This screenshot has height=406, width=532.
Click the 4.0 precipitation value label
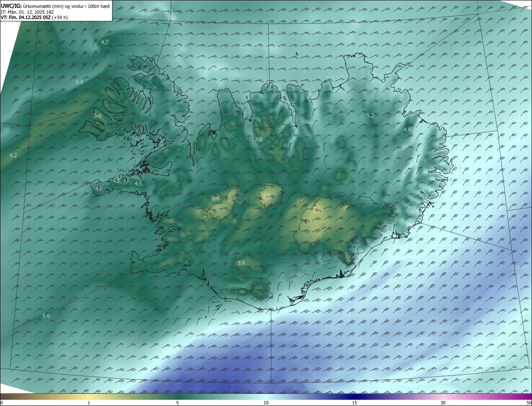click(99, 189)
